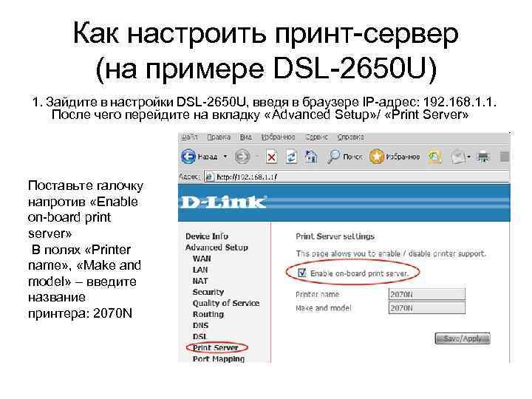Click the red X Stop icon

[271, 157]
